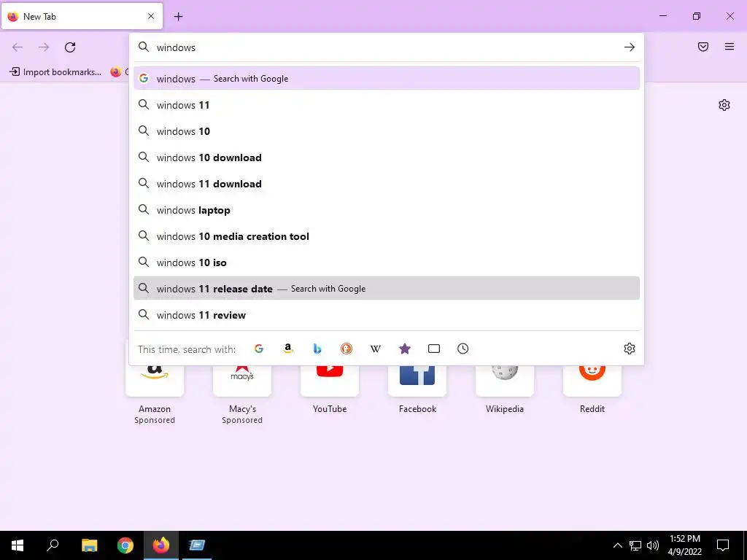This screenshot has width=747, height=560.
Task: Open taskbar search magnifier
Action: click(x=53, y=545)
